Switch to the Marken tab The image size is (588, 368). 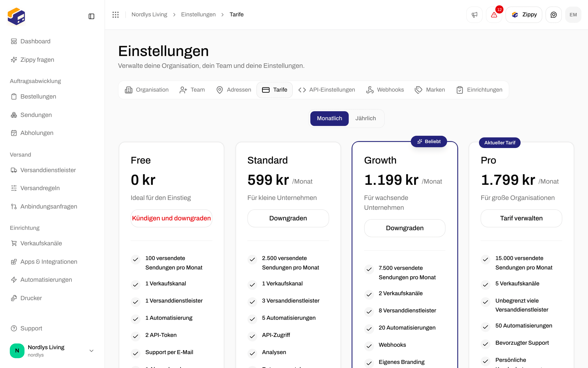pos(430,90)
